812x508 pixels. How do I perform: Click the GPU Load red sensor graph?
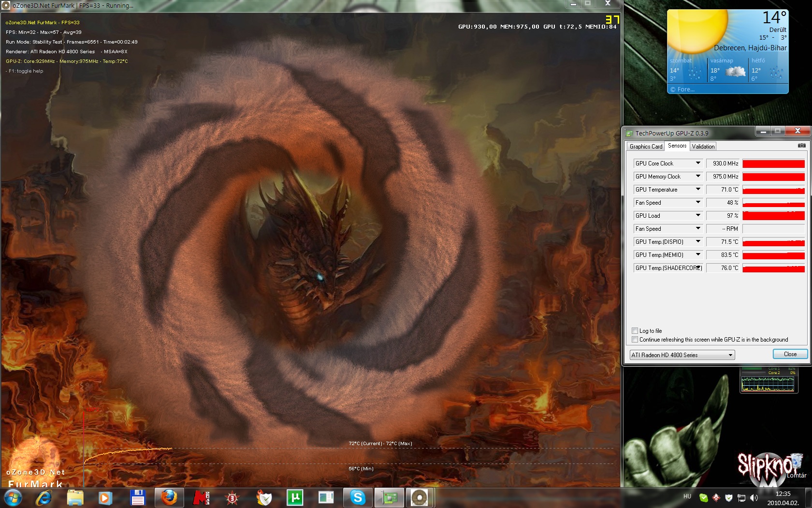click(x=773, y=216)
